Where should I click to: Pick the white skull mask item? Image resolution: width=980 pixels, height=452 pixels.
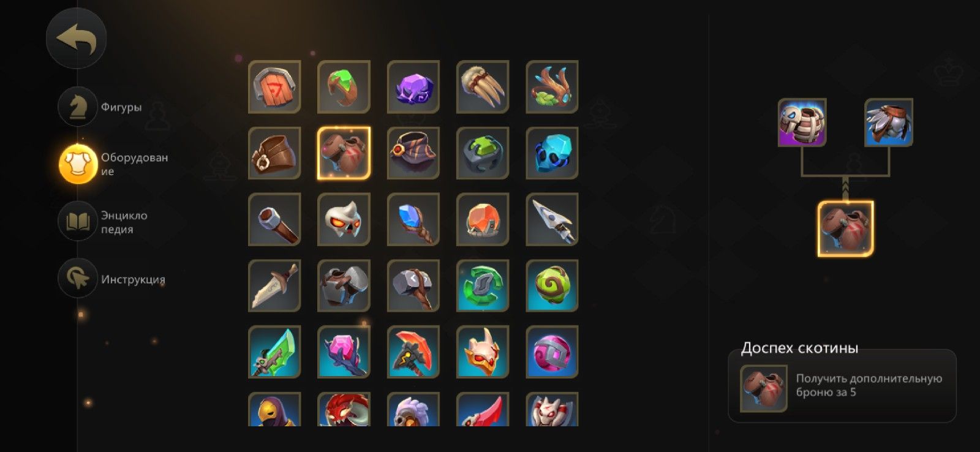point(344,219)
